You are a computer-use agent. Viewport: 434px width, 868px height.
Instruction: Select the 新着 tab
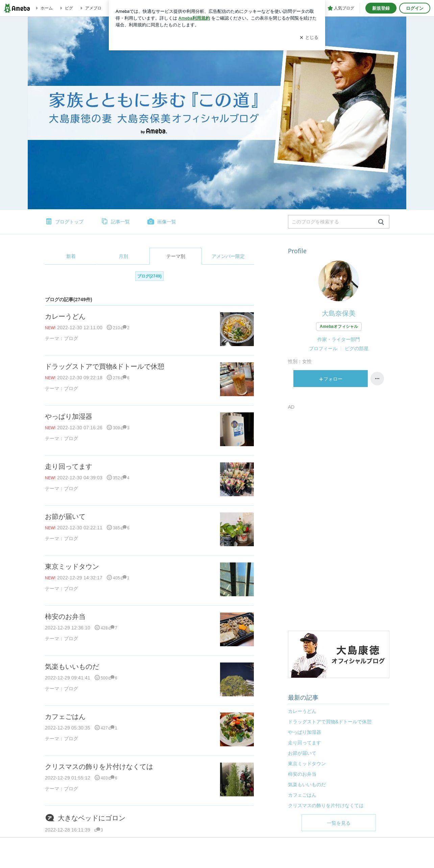tap(71, 256)
